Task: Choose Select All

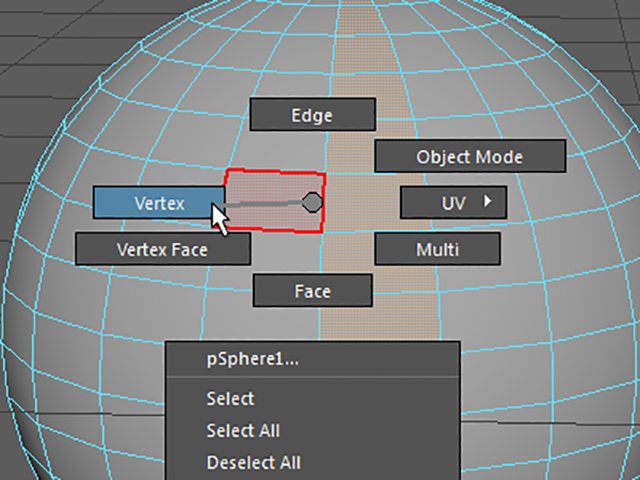Action: [x=313, y=430]
